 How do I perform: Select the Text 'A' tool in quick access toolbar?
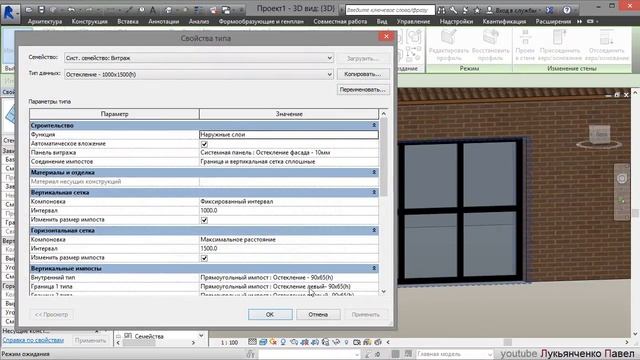(x=153, y=9)
